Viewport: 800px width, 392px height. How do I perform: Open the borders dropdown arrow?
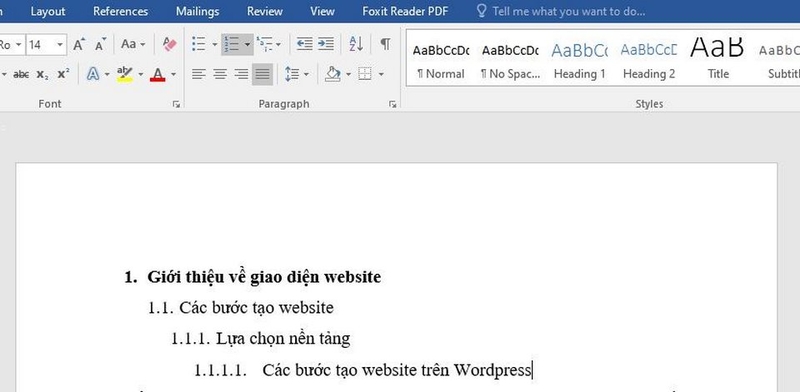tap(381, 75)
